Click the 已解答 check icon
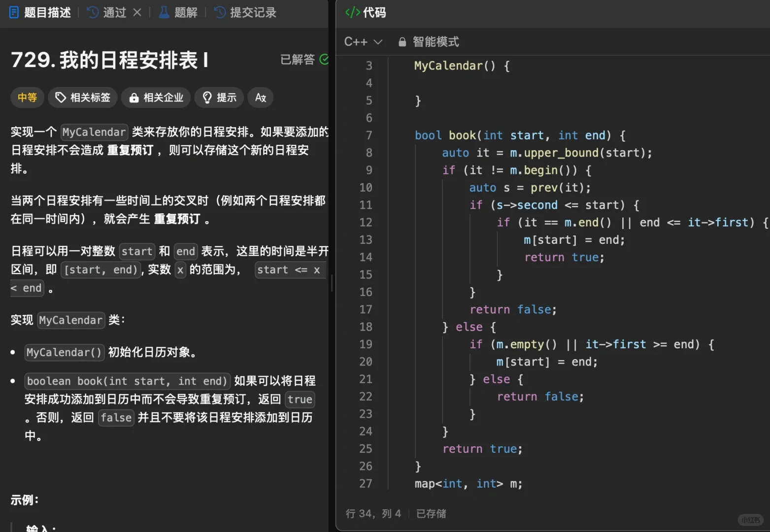Screen dimensions: 770x532 click(324, 60)
